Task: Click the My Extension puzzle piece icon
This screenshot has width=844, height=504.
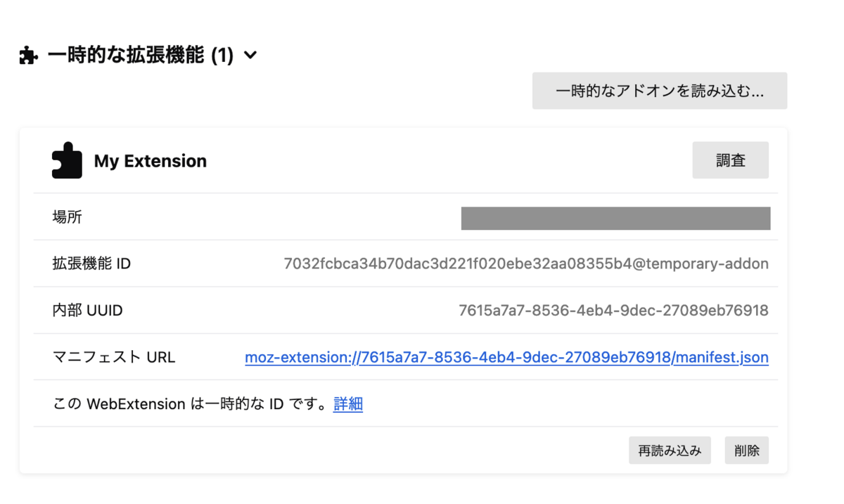Action: [x=67, y=160]
